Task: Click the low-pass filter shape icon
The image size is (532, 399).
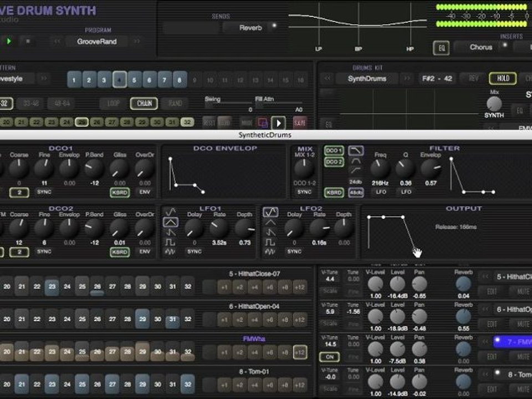Action: click(x=355, y=151)
